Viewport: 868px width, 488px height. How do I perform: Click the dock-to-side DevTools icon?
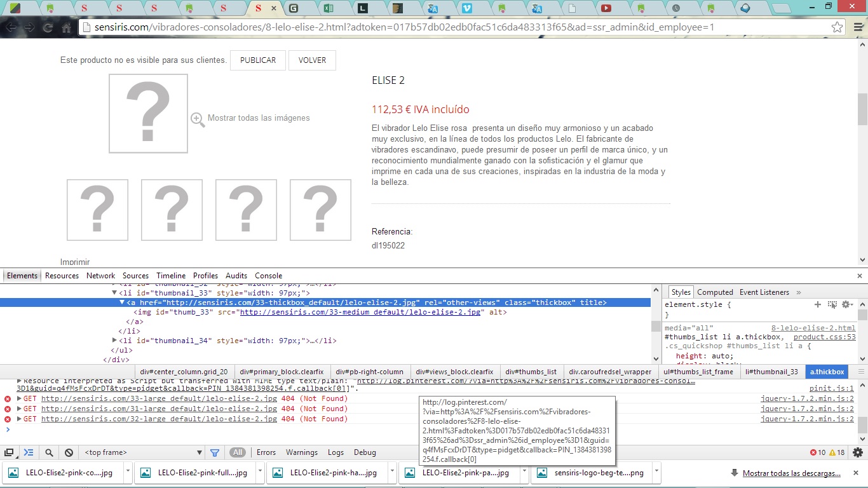[9, 452]
